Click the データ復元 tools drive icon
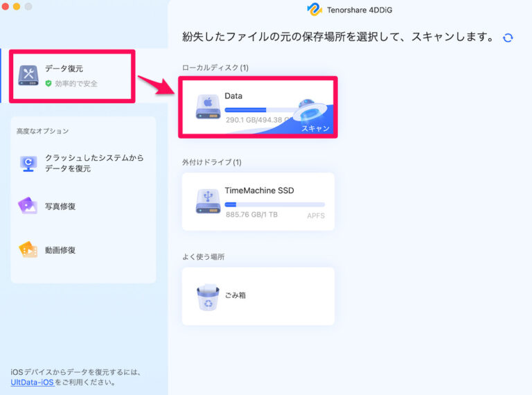This screenshot has width=532, height=395. [x=28, y=76]
